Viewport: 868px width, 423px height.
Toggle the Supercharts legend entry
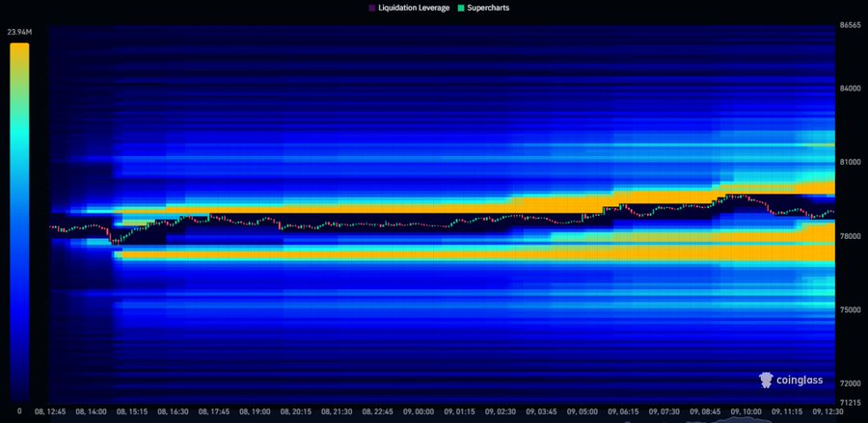[x=483, y=9]
